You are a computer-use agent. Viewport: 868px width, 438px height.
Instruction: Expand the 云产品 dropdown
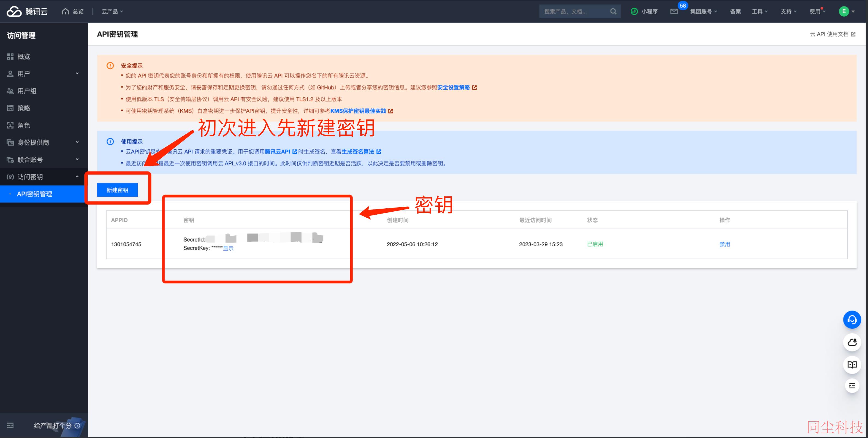112,11
